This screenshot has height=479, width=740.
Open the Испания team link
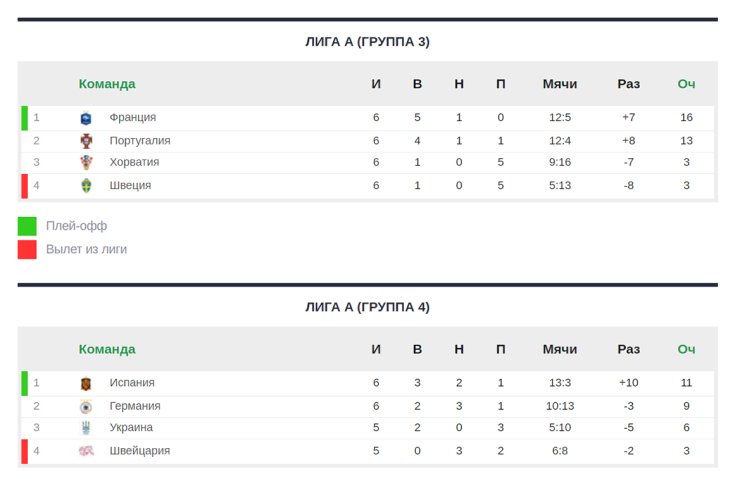132,382
